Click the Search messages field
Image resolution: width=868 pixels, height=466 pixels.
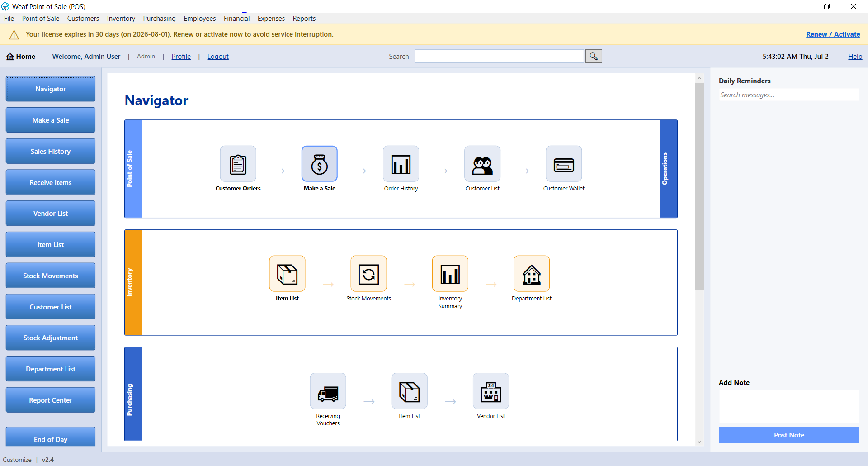pos(789,95)
